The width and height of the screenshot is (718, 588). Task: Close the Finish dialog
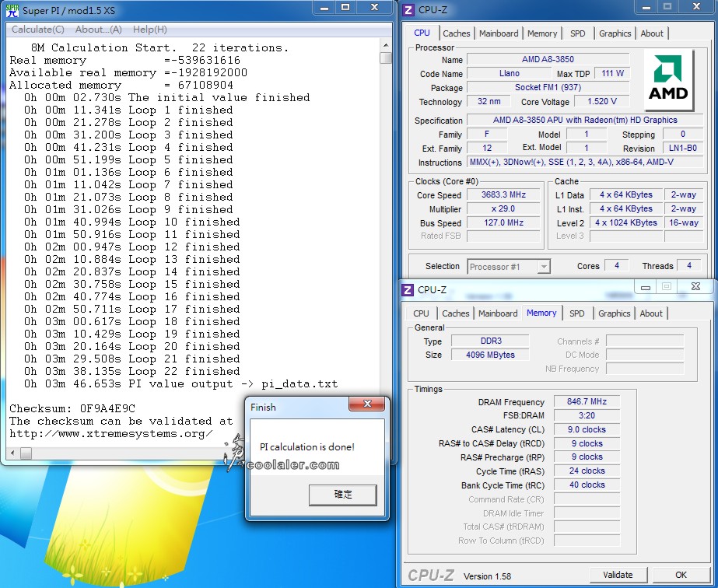point(367,404)
